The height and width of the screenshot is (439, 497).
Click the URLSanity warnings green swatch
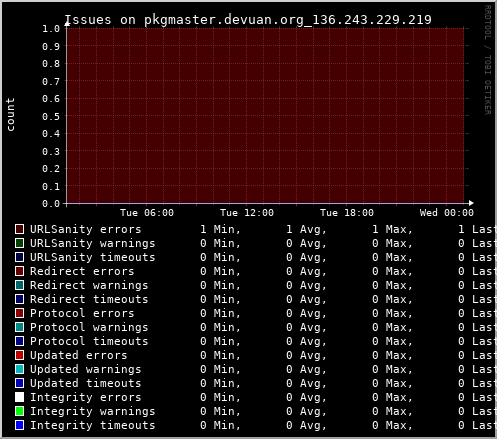coord(19,243)
